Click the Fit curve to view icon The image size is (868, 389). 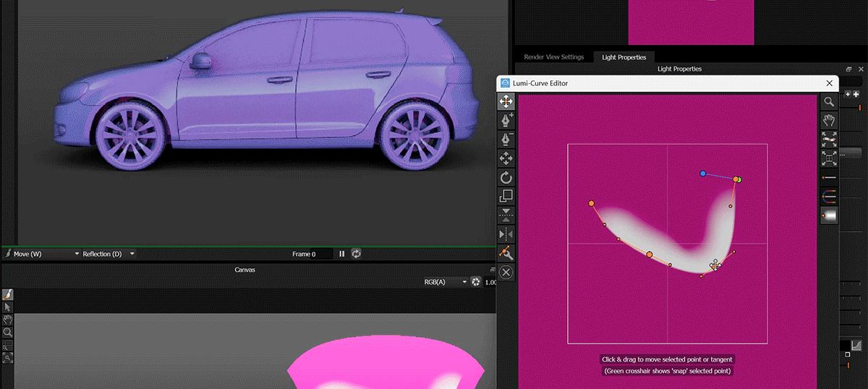tap(829, 139)
